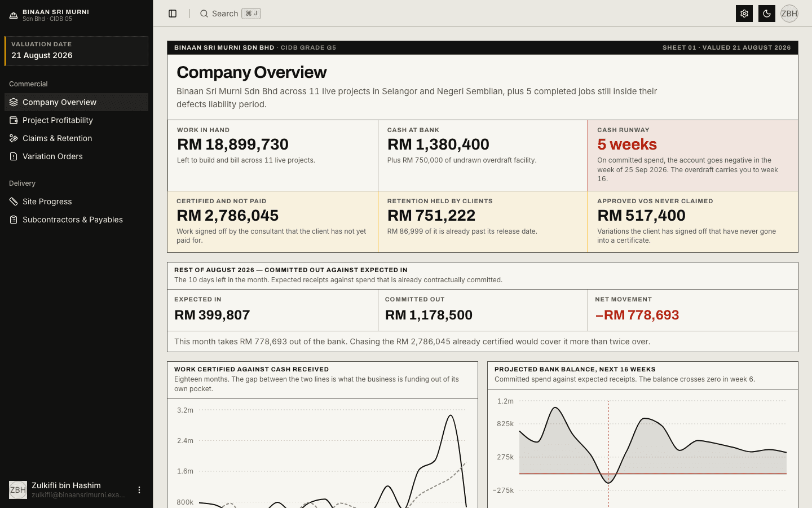
Task: Click the Rest of August 2026 section title
Action: (291, 270)
